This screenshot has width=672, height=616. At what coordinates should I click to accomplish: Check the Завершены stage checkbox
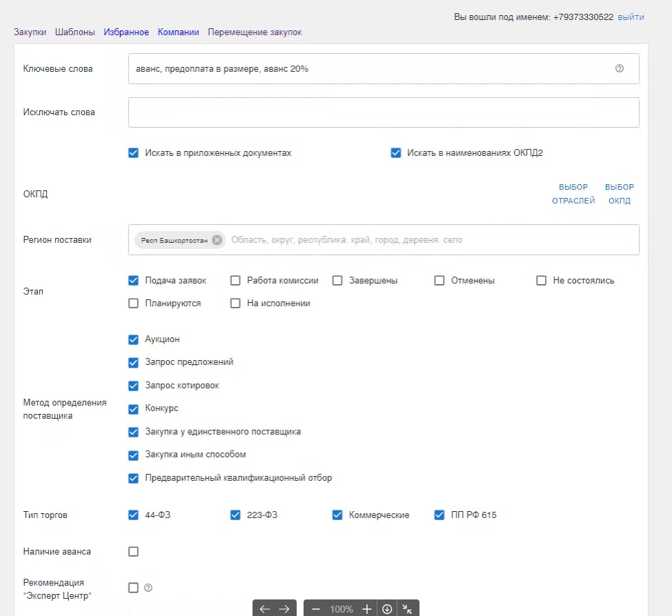(x=337, y=281)
